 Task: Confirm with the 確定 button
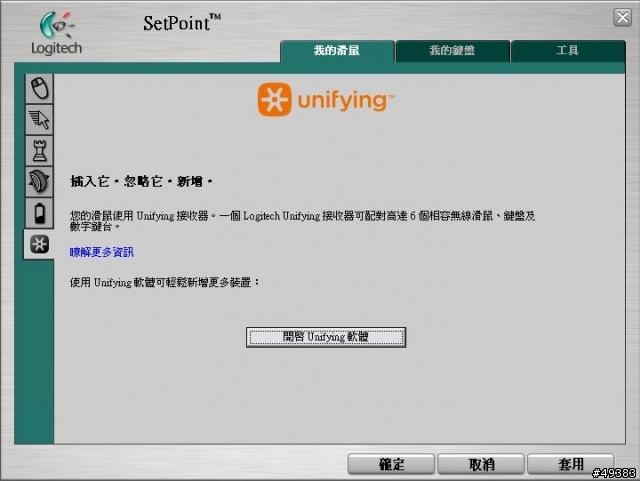coord(391,464)
